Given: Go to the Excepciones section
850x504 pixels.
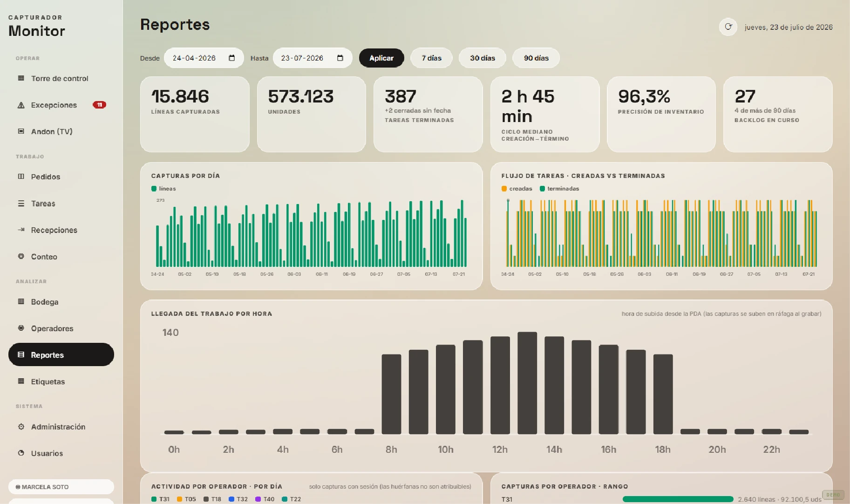Looking at the screenshot, I should 61,105.
